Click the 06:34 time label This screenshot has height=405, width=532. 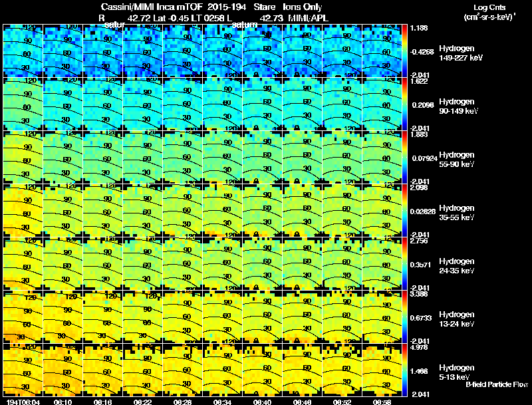[222, 402]
